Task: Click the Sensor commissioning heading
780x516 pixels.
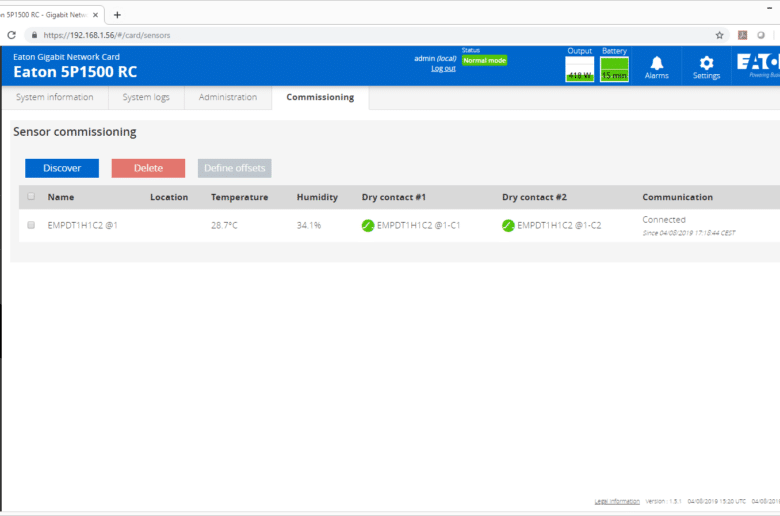Action: 75,132
